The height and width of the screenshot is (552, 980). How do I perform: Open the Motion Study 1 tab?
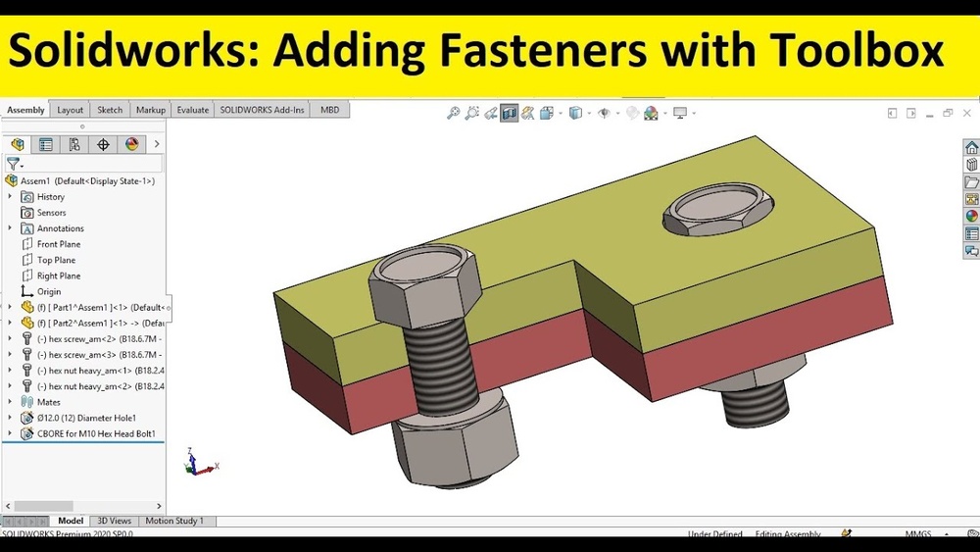pyautogui.click(x=174, y=521)
